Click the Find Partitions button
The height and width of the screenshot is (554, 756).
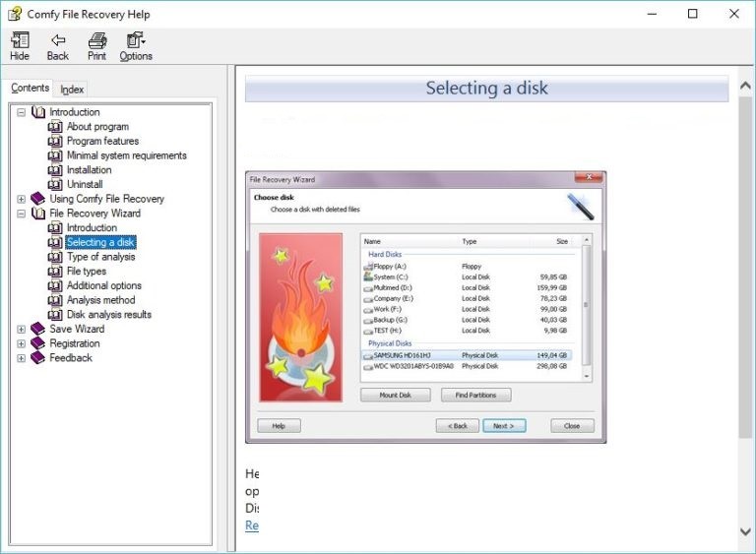coord(475,395)
